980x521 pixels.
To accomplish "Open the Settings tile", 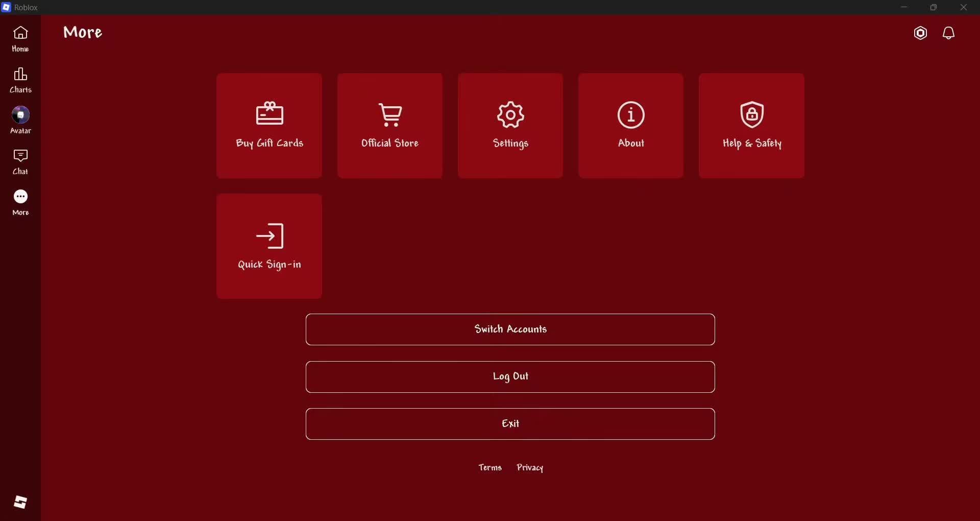I will click(510, 126).
